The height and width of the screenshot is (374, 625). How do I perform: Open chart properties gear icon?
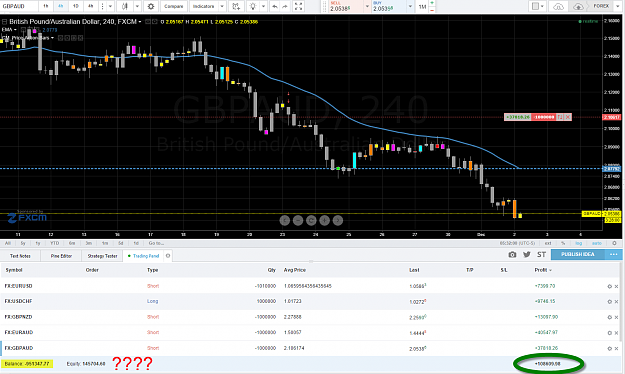click(151, 6)
